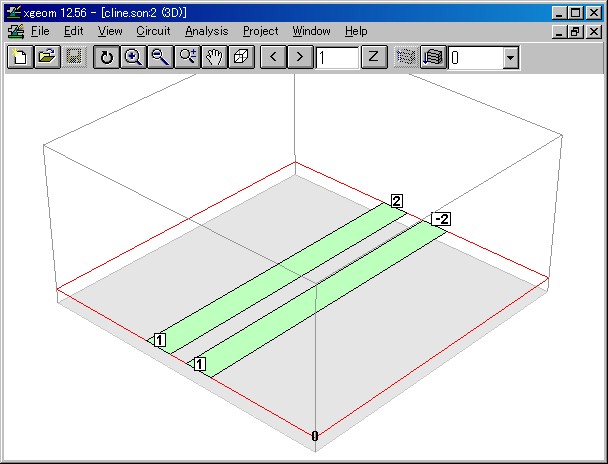Click the xgeom title bar application icon
608x464 pixels.
point(14,12)
